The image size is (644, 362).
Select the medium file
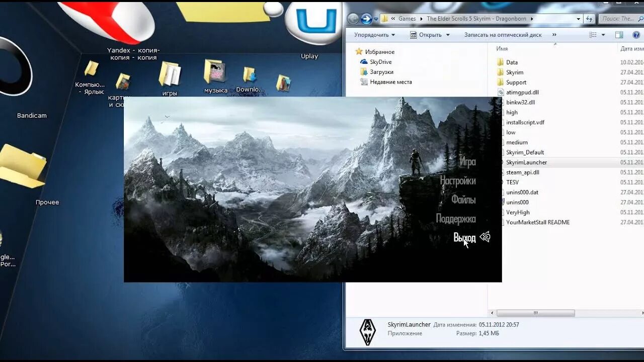click(x=517, y=142)
